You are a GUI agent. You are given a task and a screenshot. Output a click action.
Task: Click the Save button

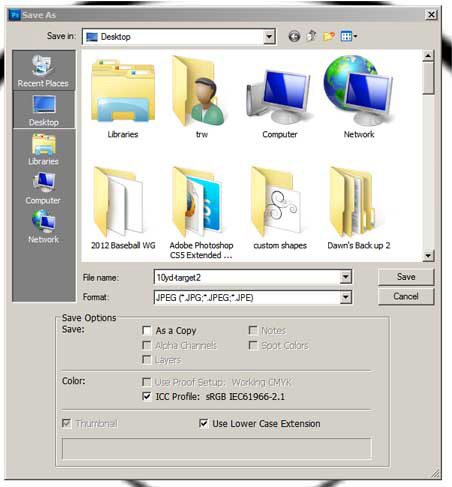[x=406, y=277]
